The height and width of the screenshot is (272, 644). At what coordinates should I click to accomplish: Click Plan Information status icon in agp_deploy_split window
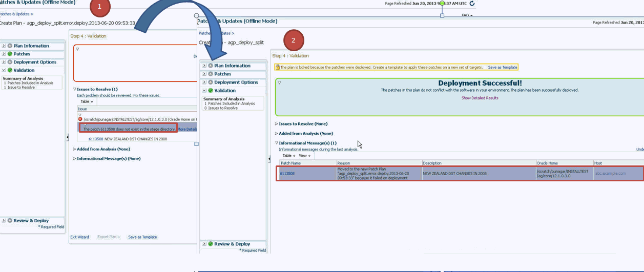point(211,66)
